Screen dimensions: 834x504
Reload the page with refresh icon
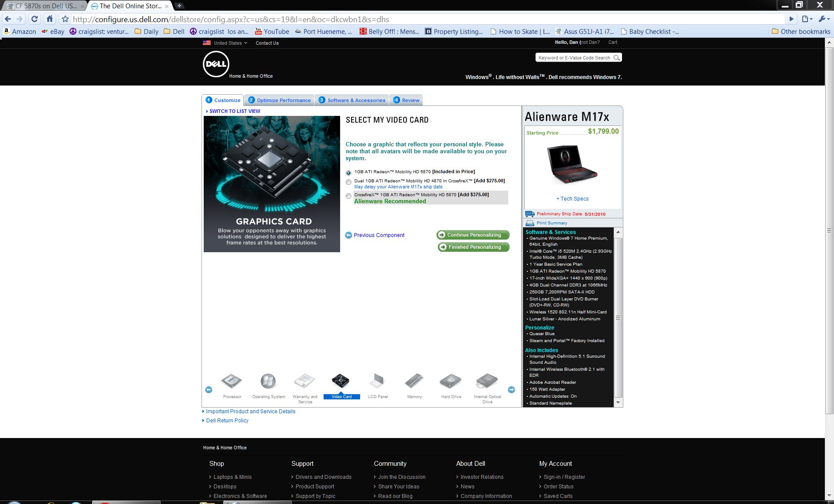coord(35,19)
